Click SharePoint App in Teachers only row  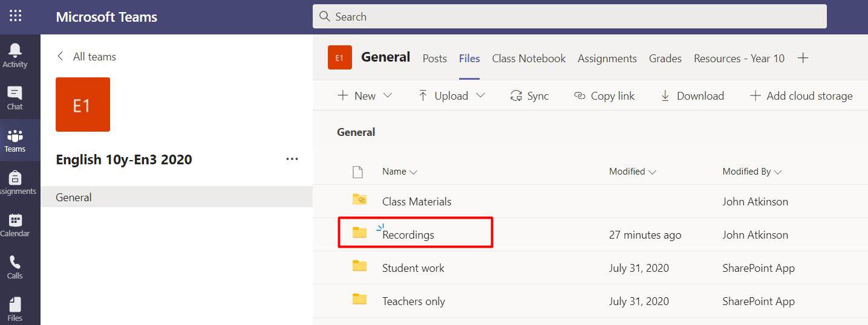pyautogui.click(x=759, y=301)
